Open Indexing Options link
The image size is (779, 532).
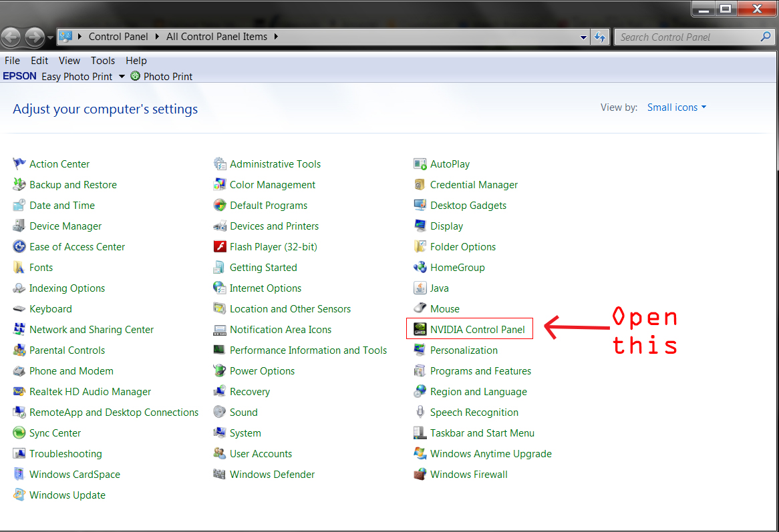click(67, 288)
